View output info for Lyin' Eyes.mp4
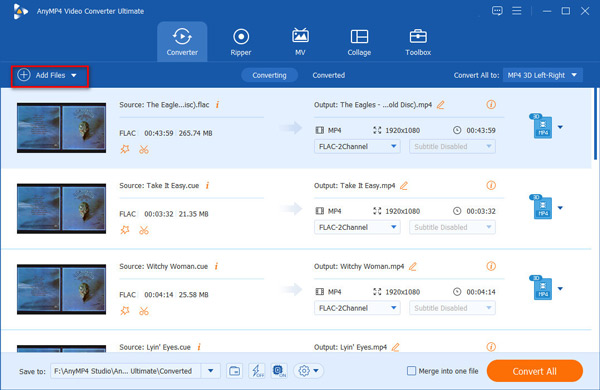600x390 pixels. coord(491,347)
